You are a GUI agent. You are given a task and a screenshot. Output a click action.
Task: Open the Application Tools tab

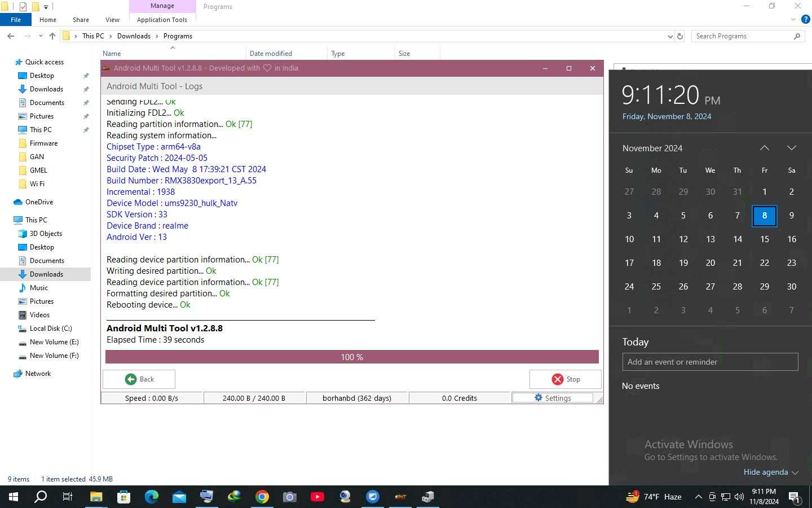click(x=162, y=20)
